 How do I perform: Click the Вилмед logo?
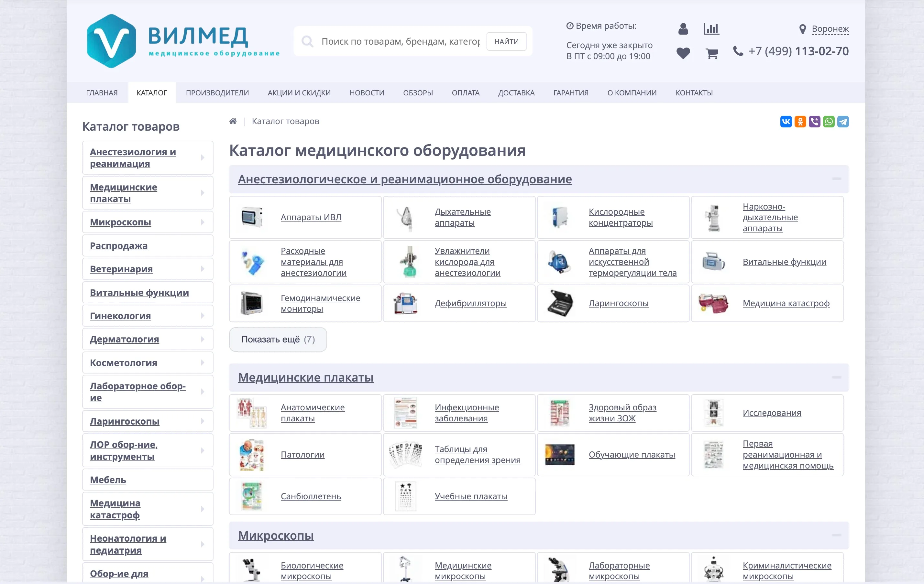183,41
